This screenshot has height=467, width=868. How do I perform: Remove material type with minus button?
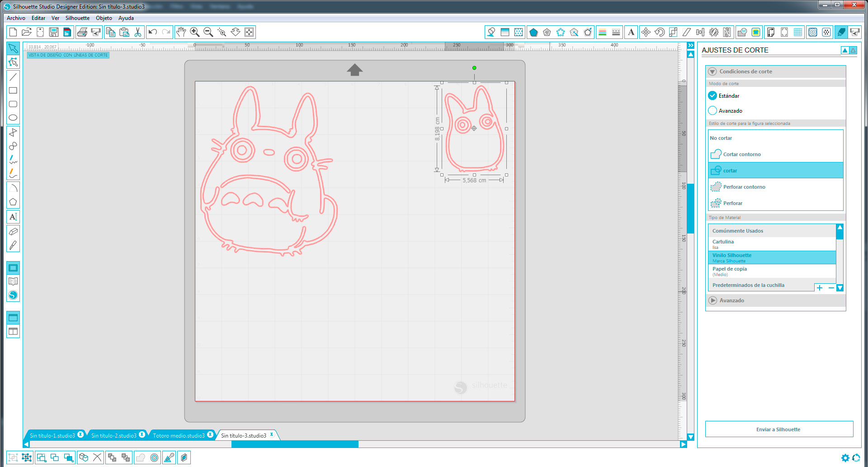pos(831,288)
